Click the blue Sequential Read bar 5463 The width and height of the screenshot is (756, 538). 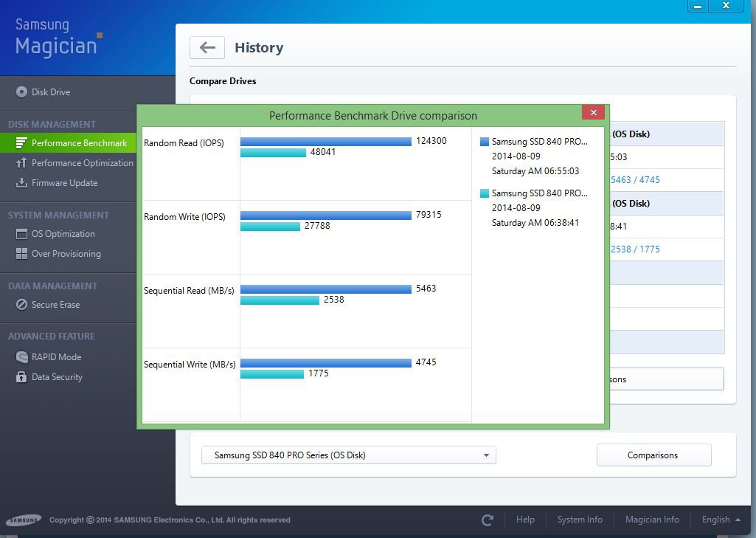[326, 289]
